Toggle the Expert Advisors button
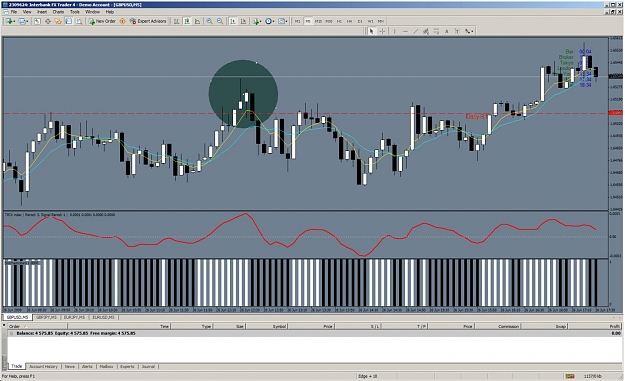625x381 pixels. click(x=148, y=21)
